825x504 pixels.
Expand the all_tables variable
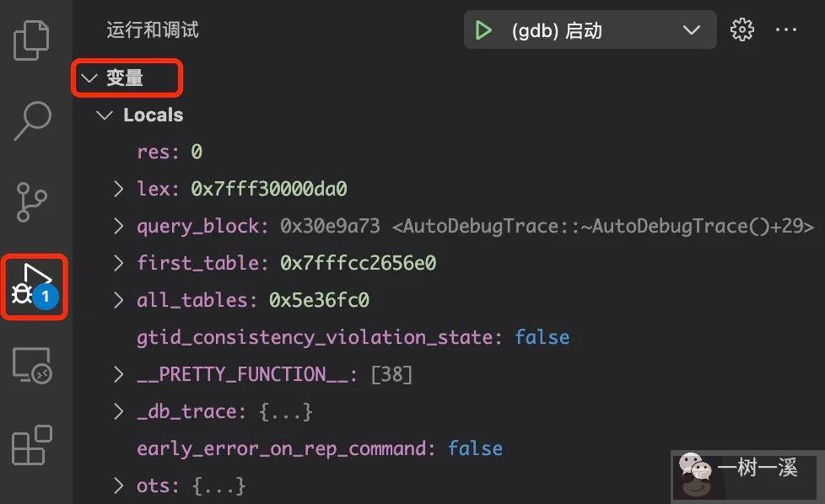tap(118, 300)
